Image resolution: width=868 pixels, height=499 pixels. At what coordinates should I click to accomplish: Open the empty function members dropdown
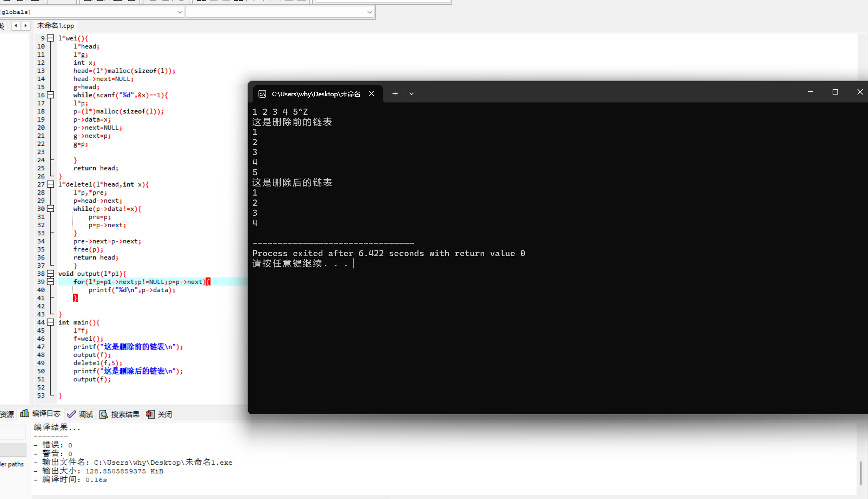pos(369,12)
